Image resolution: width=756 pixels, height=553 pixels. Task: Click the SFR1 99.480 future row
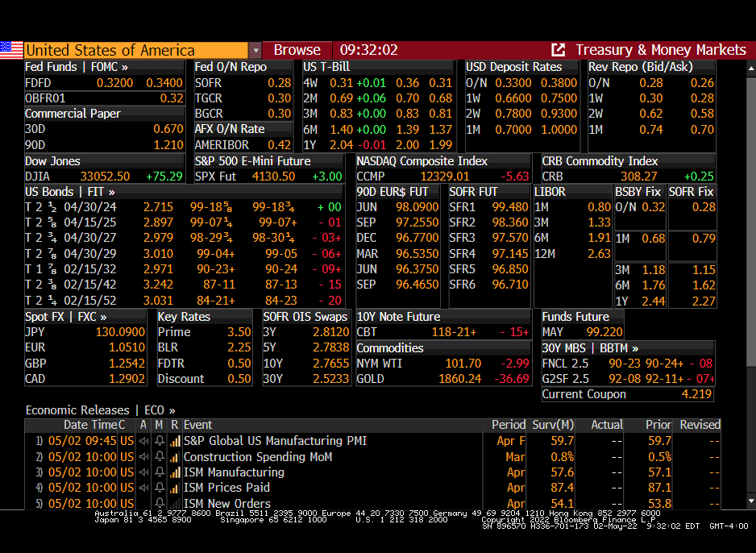click(489, 207)
